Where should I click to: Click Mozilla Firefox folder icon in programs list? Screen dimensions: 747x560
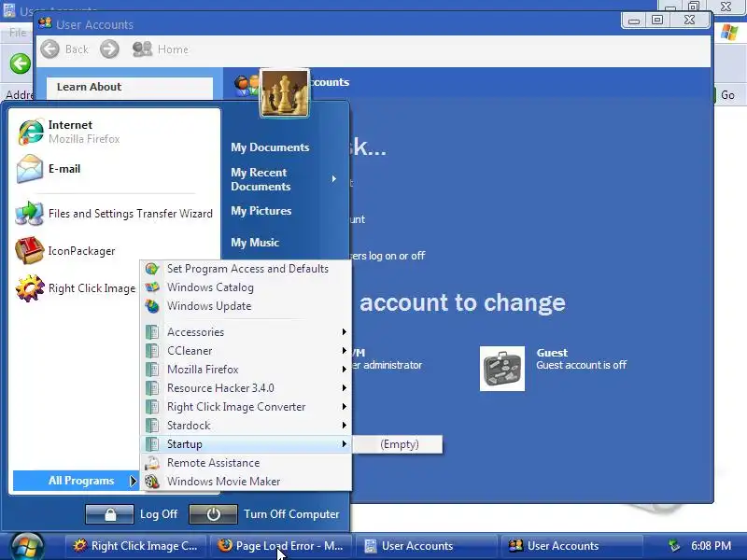pyautogui.click(x=152, y=369)
